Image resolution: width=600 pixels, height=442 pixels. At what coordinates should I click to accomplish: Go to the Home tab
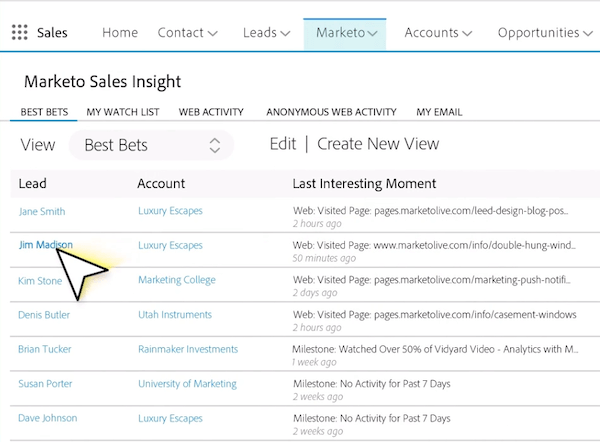click(x=120, y=33)
